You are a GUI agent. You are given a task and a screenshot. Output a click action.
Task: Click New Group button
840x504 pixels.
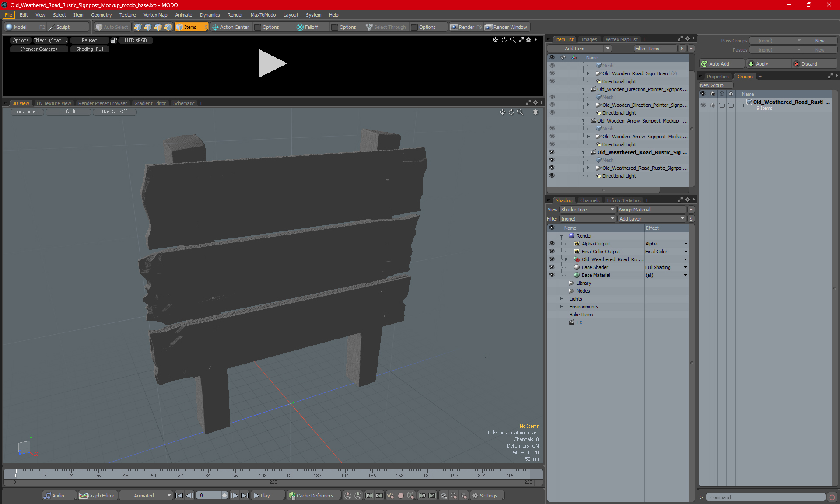point(716,85)
